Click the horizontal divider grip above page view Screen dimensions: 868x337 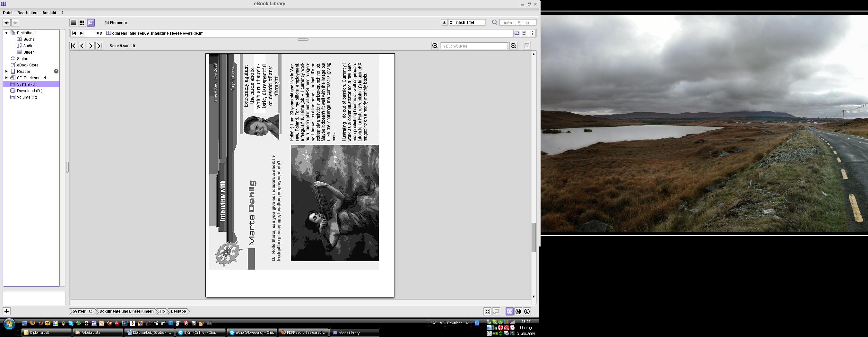tap(303, 39)
